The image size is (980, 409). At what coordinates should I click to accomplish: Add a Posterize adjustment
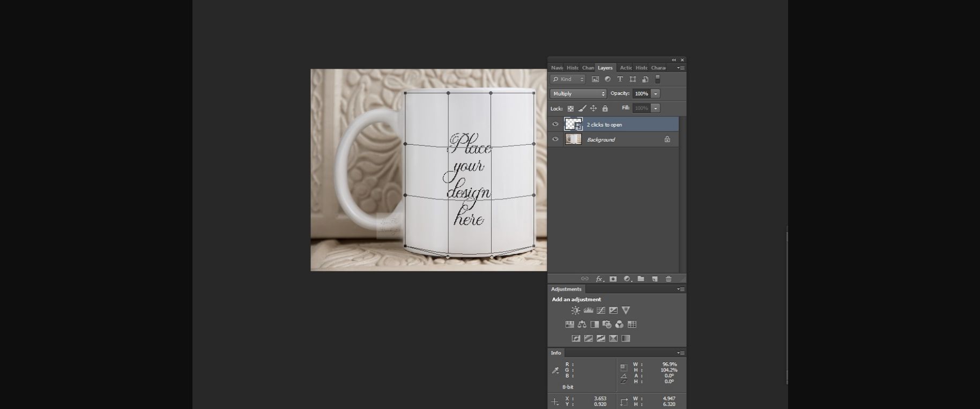[x=588, y=338]
